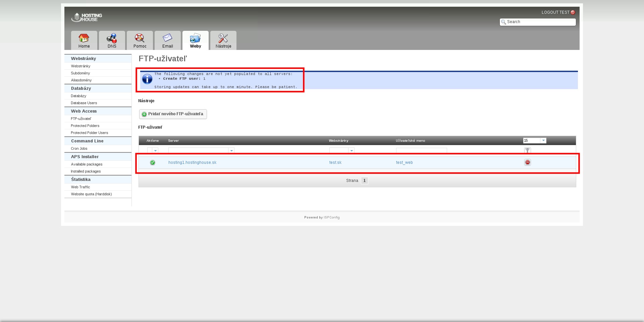
Task: Open the DNS module icon
Action: pos(112,39)
